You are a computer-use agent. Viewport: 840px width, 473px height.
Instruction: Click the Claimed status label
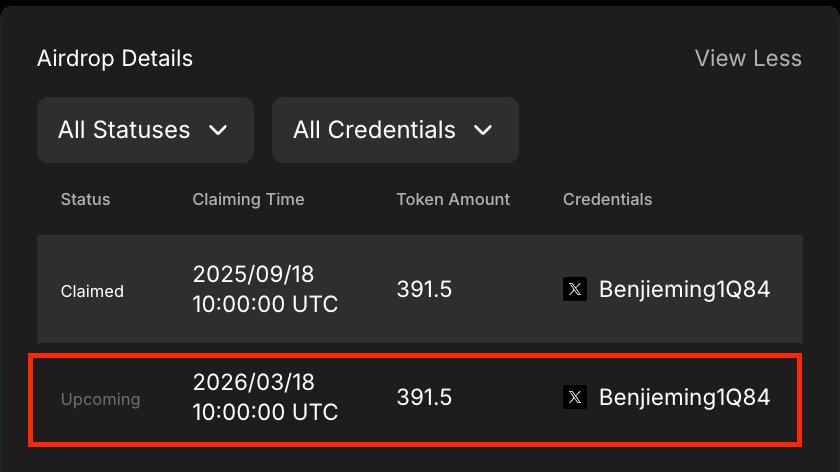tap(92, 291)
